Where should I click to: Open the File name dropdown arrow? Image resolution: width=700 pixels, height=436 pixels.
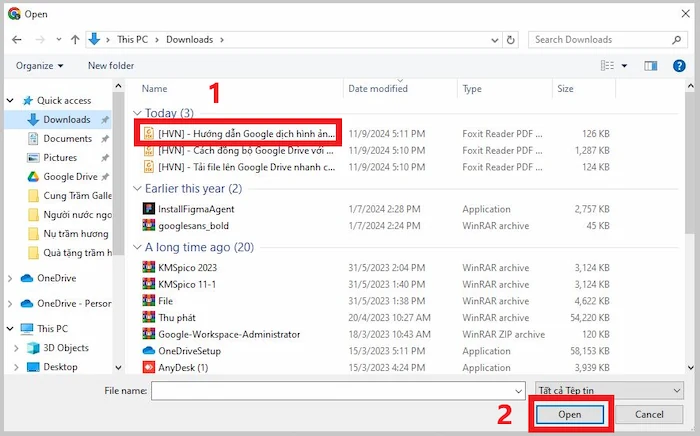pyautogui.click(x=518, y=391)
